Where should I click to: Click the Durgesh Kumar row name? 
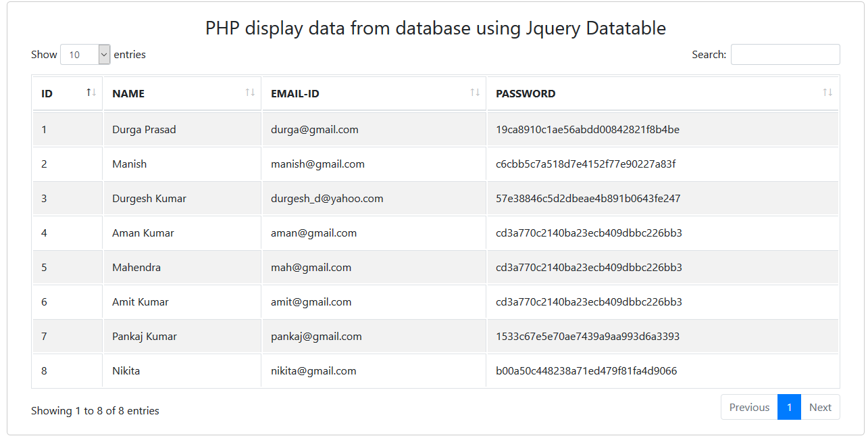pos(149,199)
